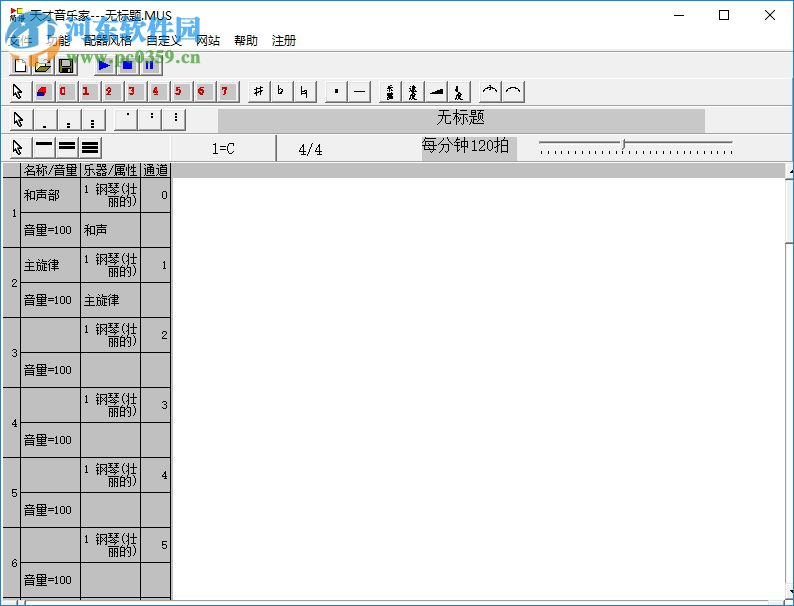Open the 网站 menu
Viewport: 794px width, 606px height.
(x=208, y=41)
